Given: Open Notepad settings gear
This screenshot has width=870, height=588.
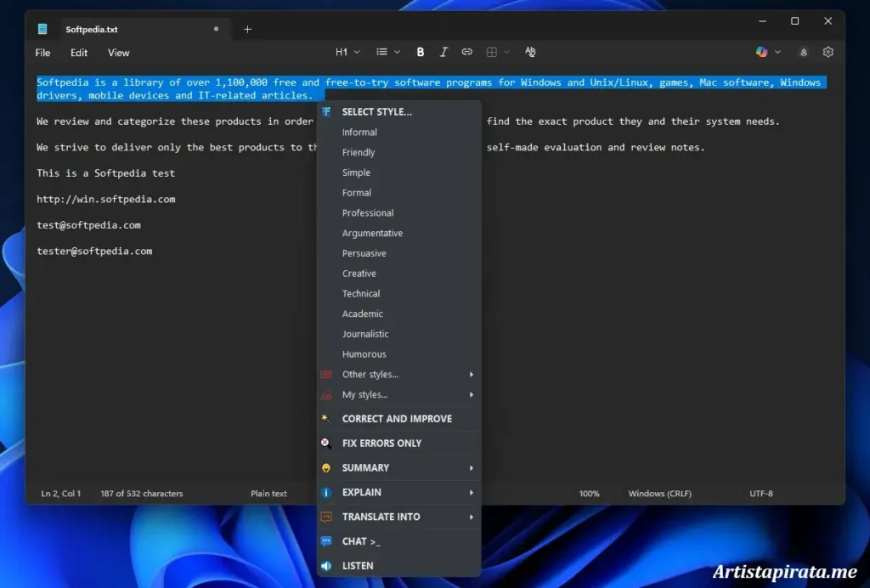Looking at the screenshot, I should click(x=828, y=53).
